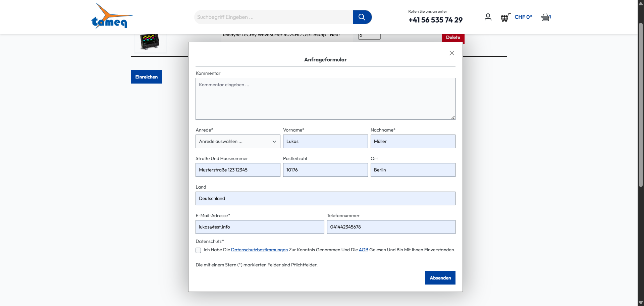Viewport: 644px width, 306px height.
Task: Click the Vorname field containing Lukas
Action: click(x=325, y=142)
